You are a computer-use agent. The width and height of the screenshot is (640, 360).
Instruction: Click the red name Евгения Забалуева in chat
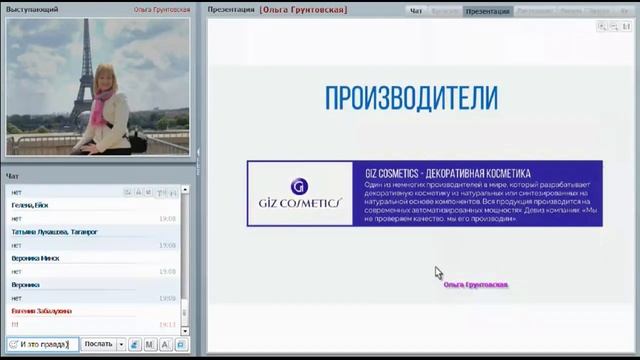tap(41, 311)
